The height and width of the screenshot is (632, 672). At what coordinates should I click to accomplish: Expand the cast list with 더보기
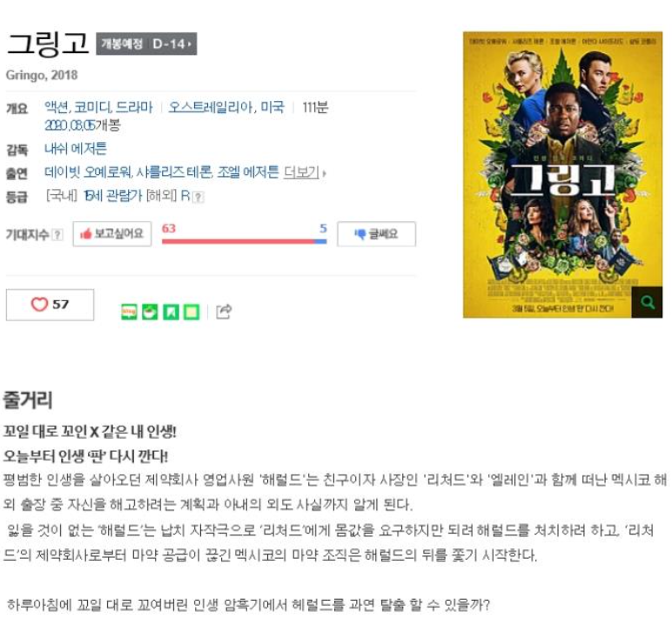(x=305, y=172)
